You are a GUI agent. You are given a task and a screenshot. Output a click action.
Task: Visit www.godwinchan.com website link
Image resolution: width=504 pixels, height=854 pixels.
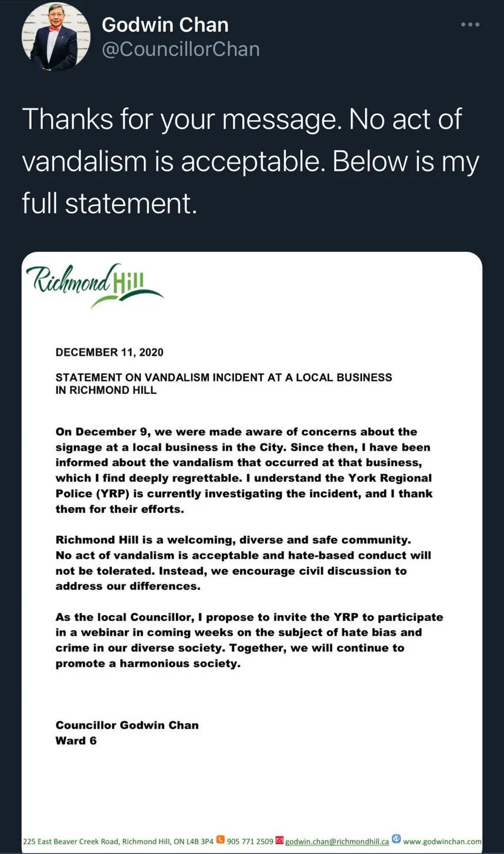tap(442, 841)
